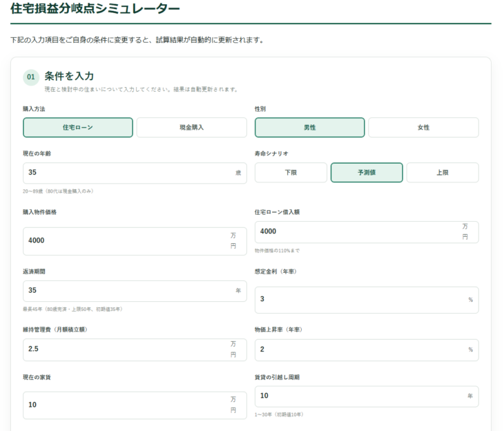The width and height of the screenshot is (504, 431).
Task: Focus the 購入物件価格 input field
Action: [135, 241]
